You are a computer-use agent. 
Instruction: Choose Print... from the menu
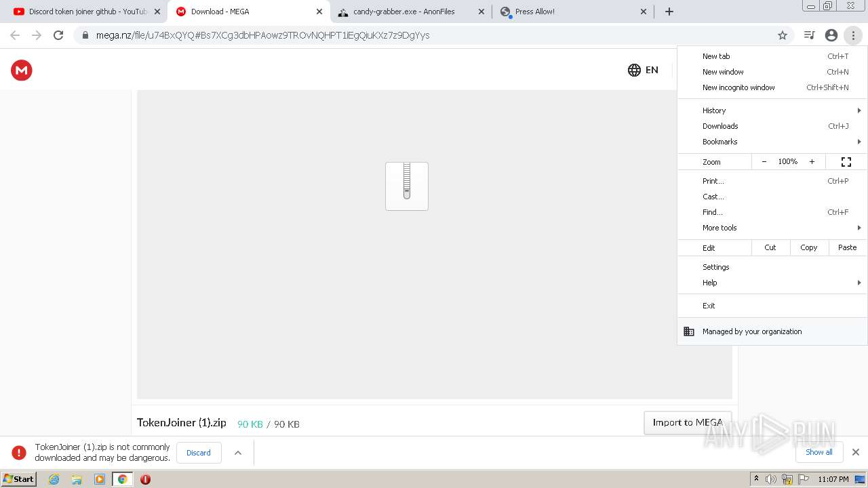[x=772, y=181]
